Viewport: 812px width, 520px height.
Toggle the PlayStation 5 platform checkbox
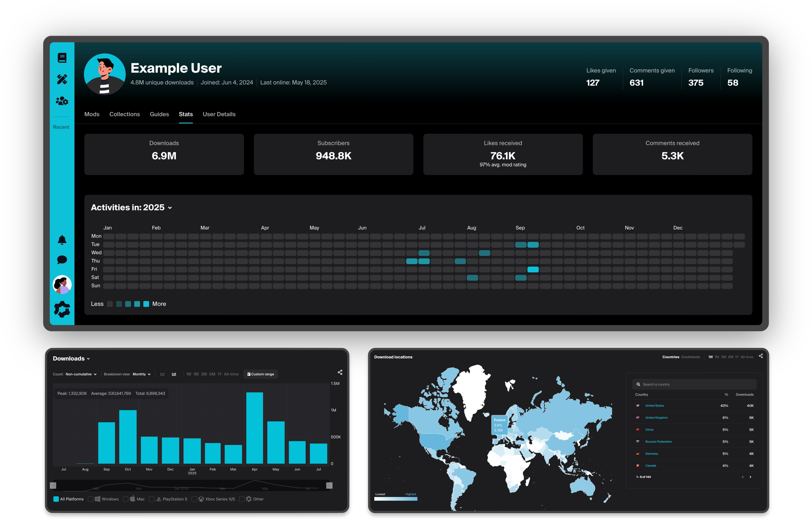point(151,499)
